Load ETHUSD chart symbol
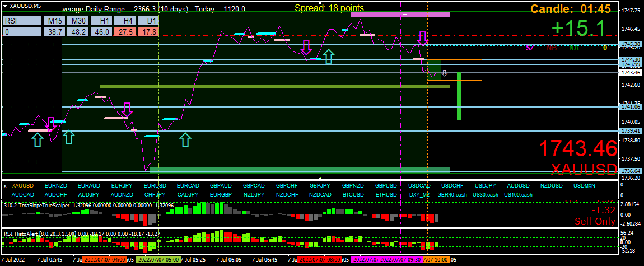This screenshot has height=266, width=644. [x=386, y=194]
